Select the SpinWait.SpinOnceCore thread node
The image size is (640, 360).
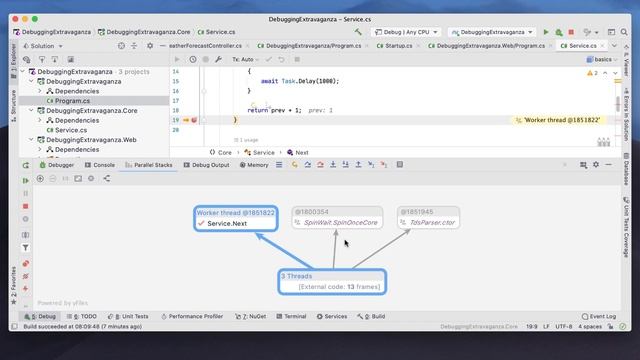[x=337, y=218]
